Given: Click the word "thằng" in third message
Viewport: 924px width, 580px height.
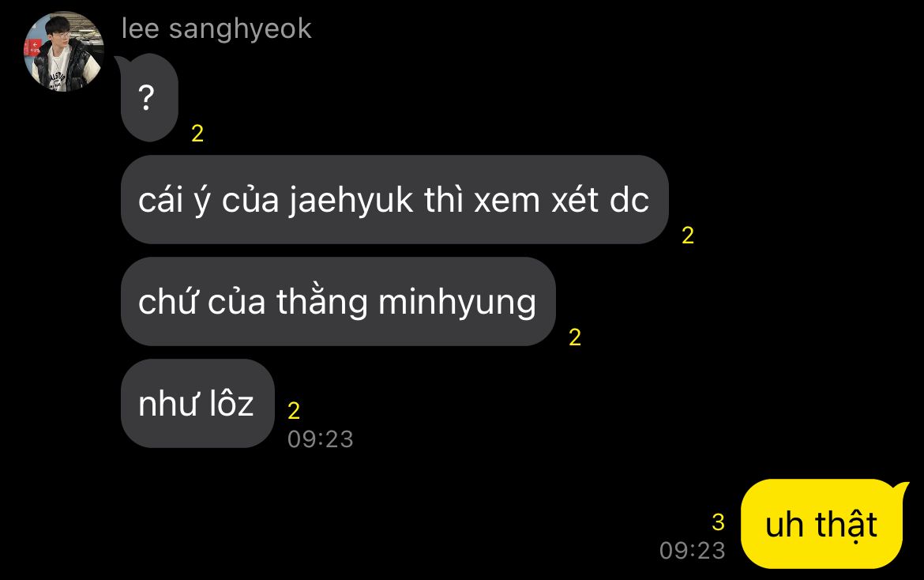Looking at the screenshot, I should (321, 302).
